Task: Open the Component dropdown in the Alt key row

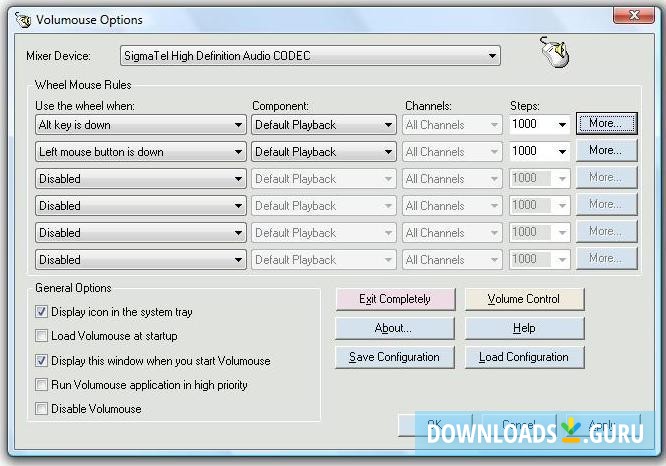Action: [324, 125]
